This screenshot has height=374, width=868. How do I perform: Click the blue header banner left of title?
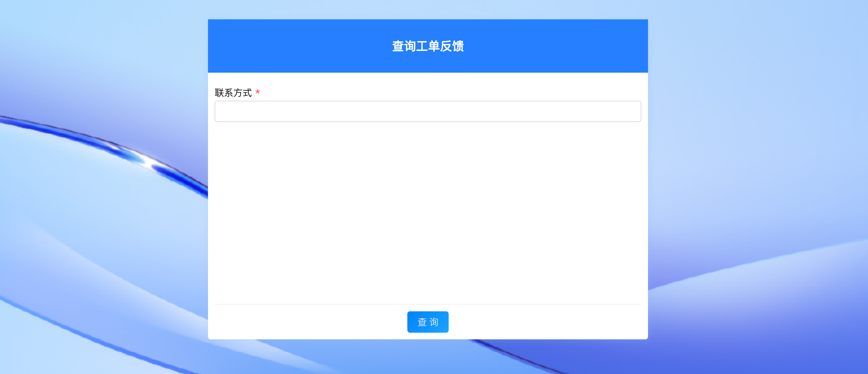coord(297,46)
